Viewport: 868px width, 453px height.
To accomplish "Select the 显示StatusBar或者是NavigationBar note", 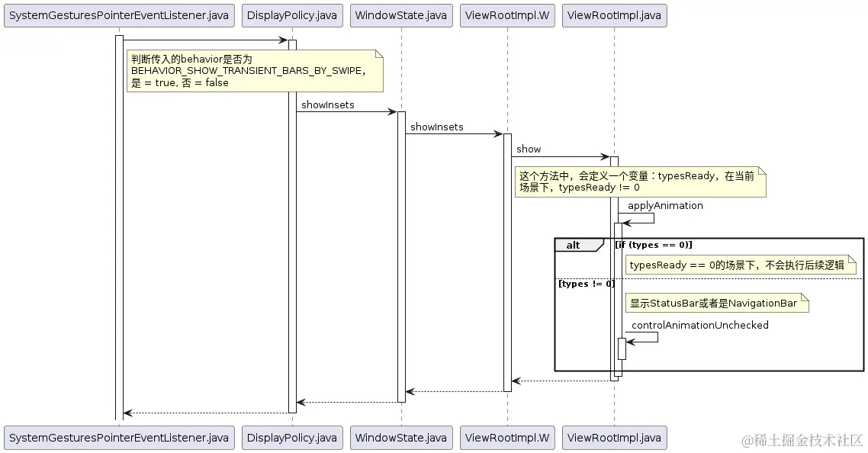I will click(x=715, y=303).
